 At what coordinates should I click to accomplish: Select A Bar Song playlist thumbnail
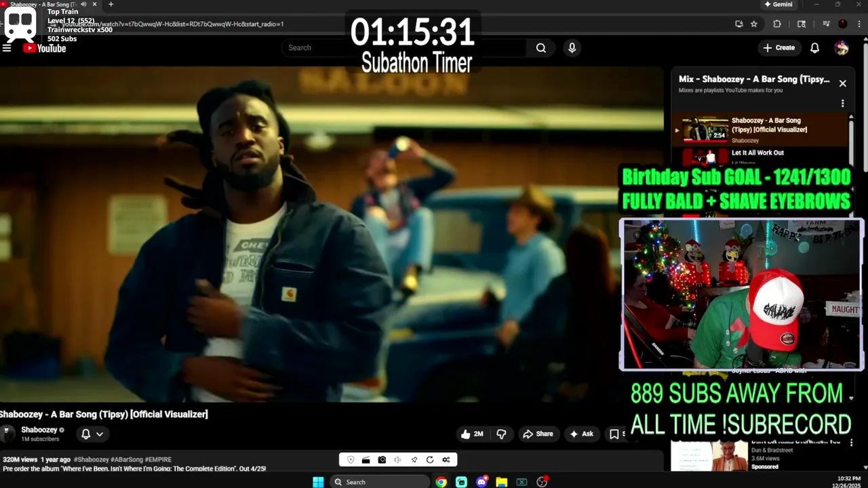click(705, 129)
